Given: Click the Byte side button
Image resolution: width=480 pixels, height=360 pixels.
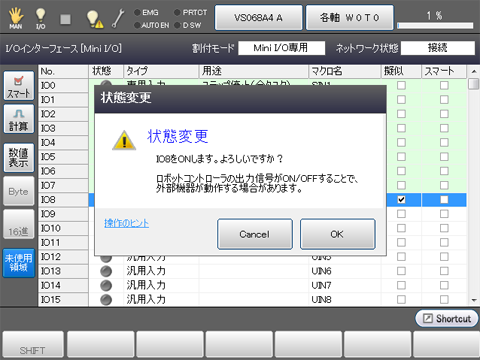Looking at the screenshot, I should pos(19,191).
